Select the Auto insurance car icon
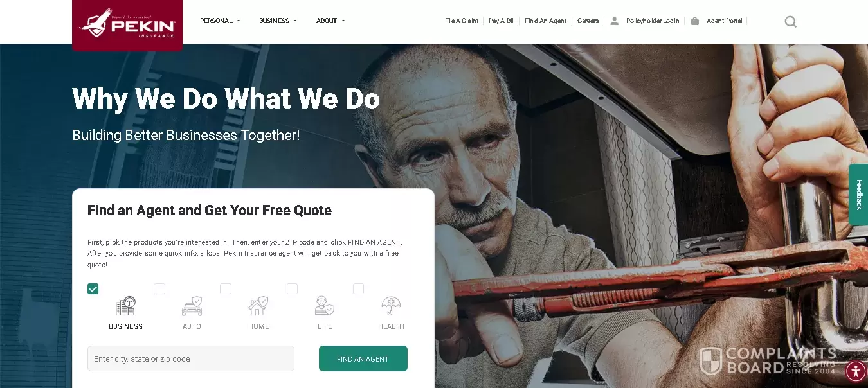 pos(192,306)
